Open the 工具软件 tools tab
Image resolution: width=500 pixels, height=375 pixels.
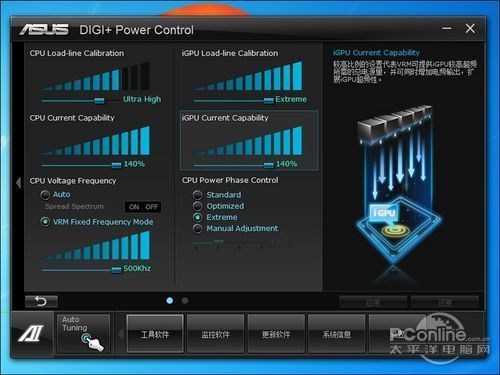(x=155, y=334)
